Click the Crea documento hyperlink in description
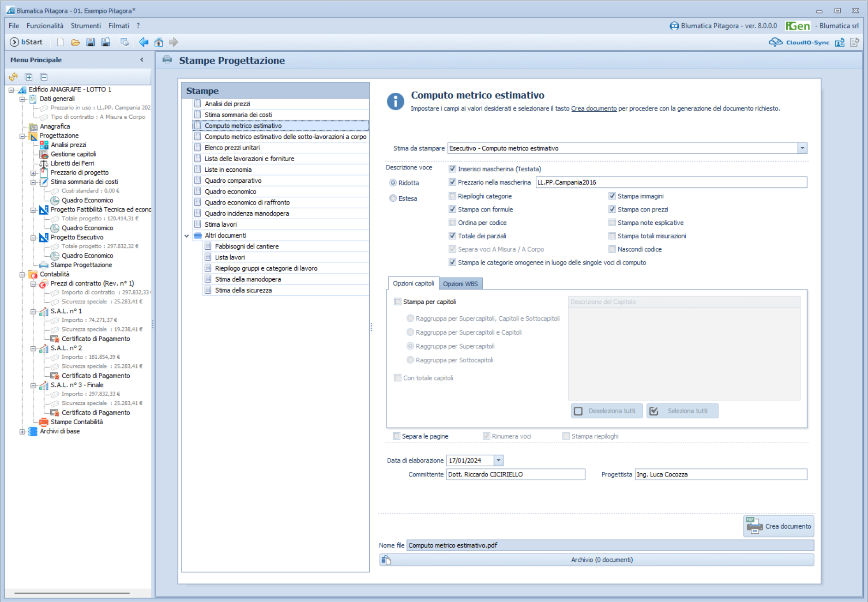This screenshot has width=868, height=602. tap(593, 108)
